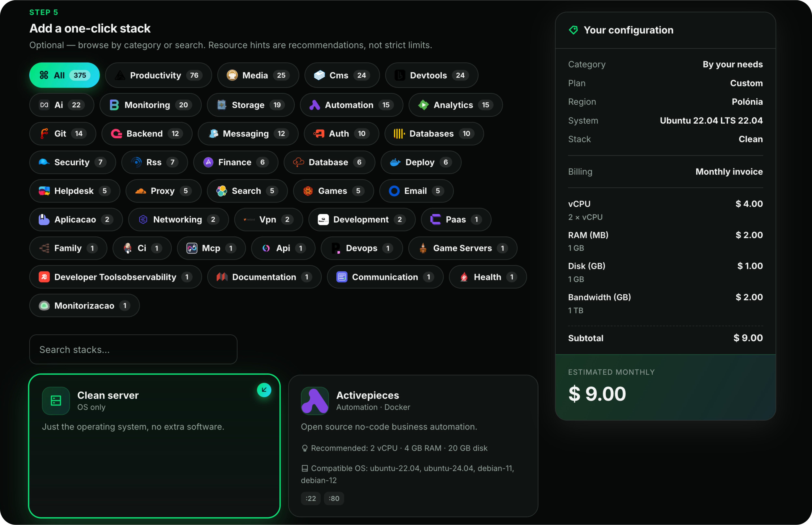Click the STEP 5 label
The width and height of the screenshot is (812, 525).
pos(44,12)
